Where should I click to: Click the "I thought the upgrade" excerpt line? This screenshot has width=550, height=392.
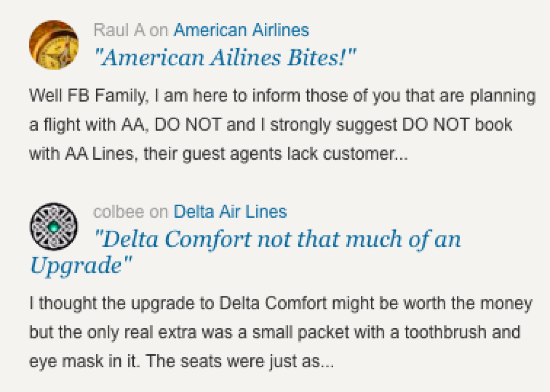tap(281, 304)
